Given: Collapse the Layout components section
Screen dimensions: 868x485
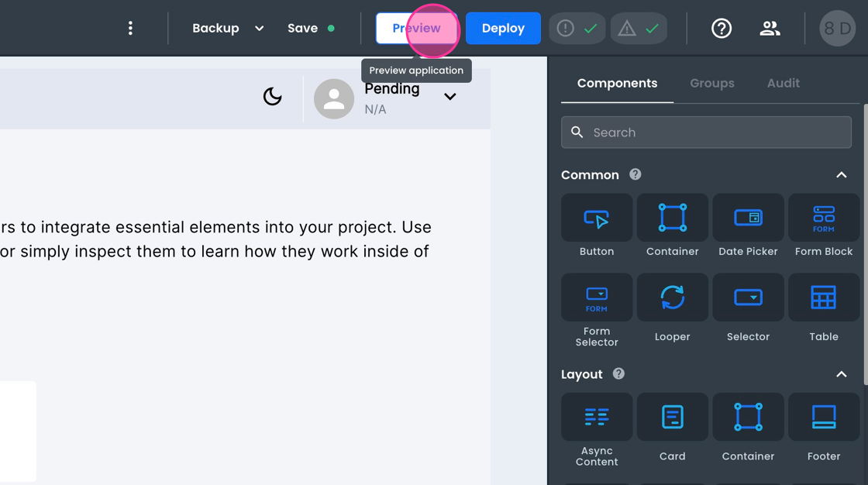Looking at the screenshot, I should click(x=841, y=374).
